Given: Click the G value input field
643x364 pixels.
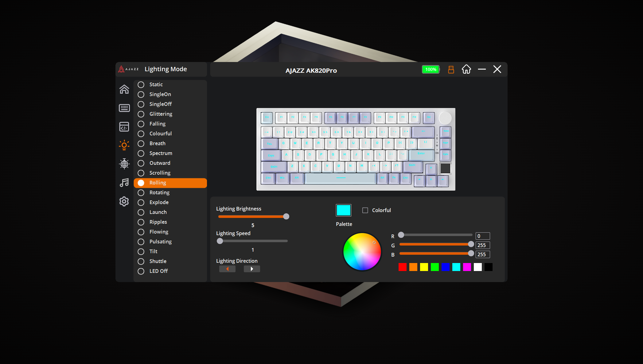Looking at the screenshot, I should (483, 245).
